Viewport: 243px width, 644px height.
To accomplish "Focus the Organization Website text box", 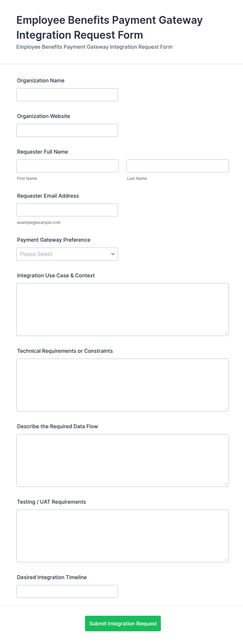I will pyautogui.click(x=67, y=130).
